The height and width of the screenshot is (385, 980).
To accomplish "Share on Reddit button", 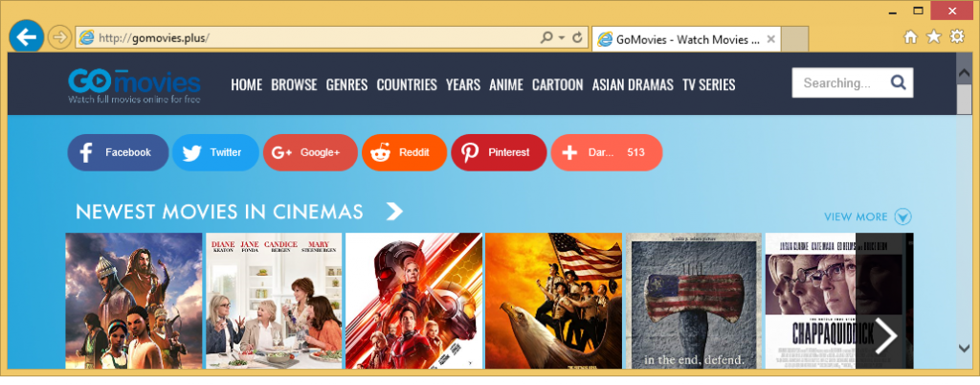I will pyautogui.click(x=405, y=152).
